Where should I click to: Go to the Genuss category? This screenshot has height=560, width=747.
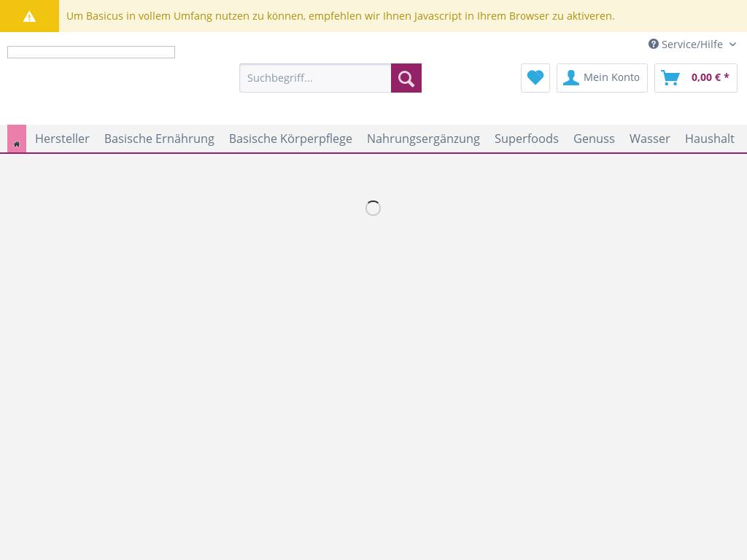(594, 139)
